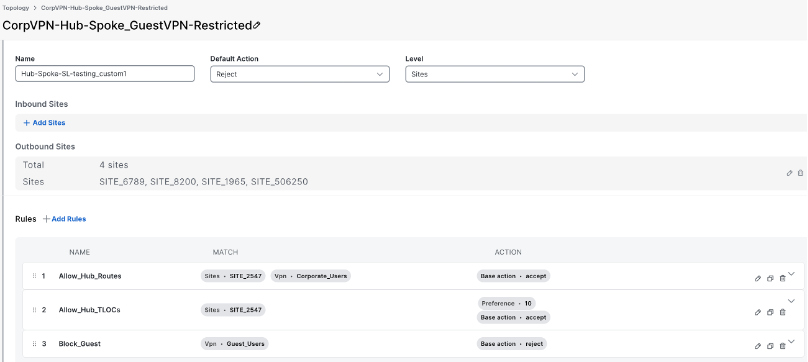The image size is (808, 362).
Task: Click Sites SITE_2547 tag in rule 1
Action: pyautogui.click(x=233, y=276)
